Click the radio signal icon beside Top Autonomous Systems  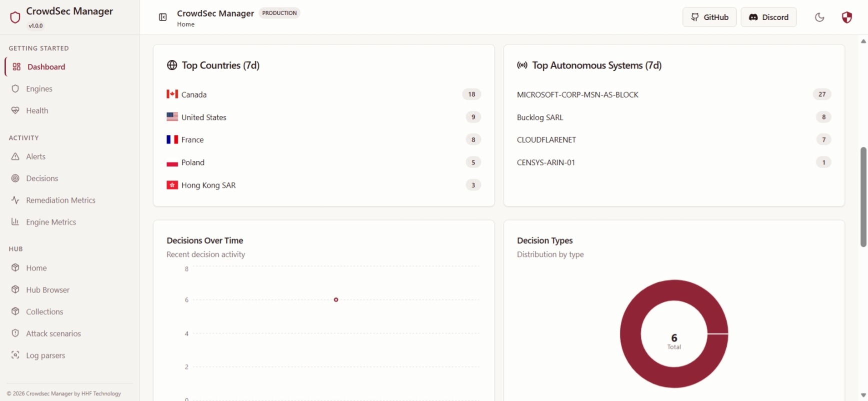[x=522, y=65]
